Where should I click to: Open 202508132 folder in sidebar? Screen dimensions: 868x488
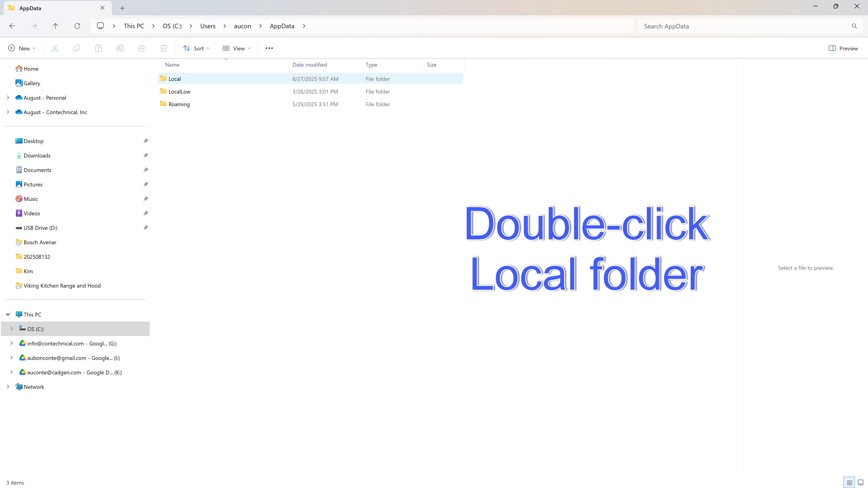tap(33, 257)
